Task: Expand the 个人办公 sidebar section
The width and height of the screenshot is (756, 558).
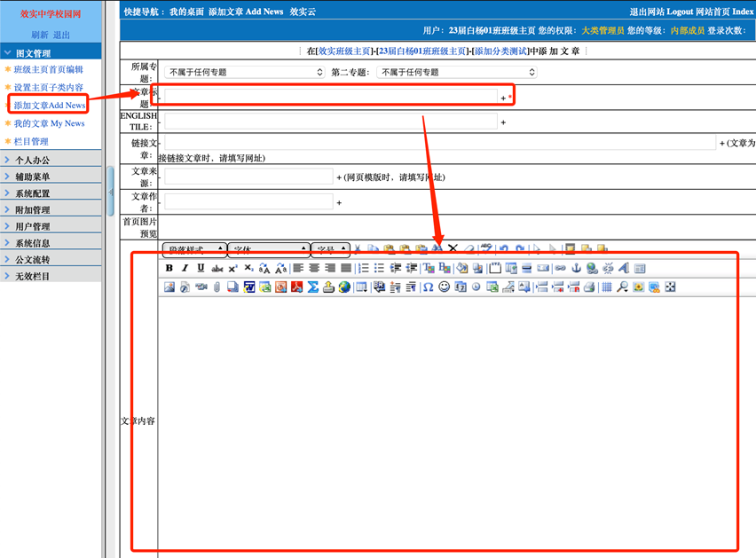Action: (x=33, y=161)
